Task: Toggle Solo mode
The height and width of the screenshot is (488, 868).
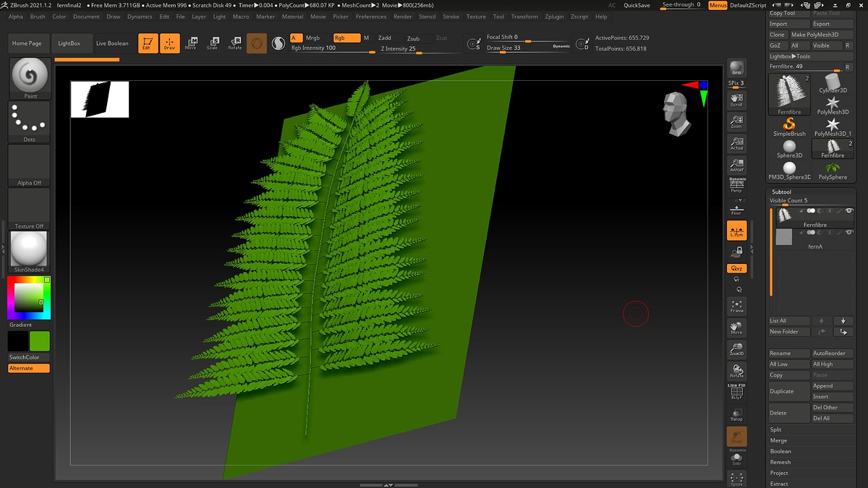Action: pos(736,458)
